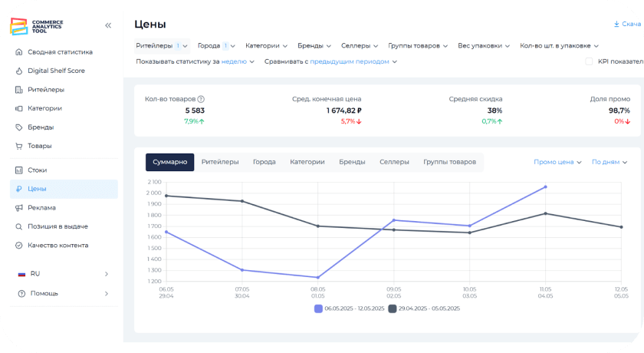Click the sidebar Категории icon

click(x=19, y=108)
